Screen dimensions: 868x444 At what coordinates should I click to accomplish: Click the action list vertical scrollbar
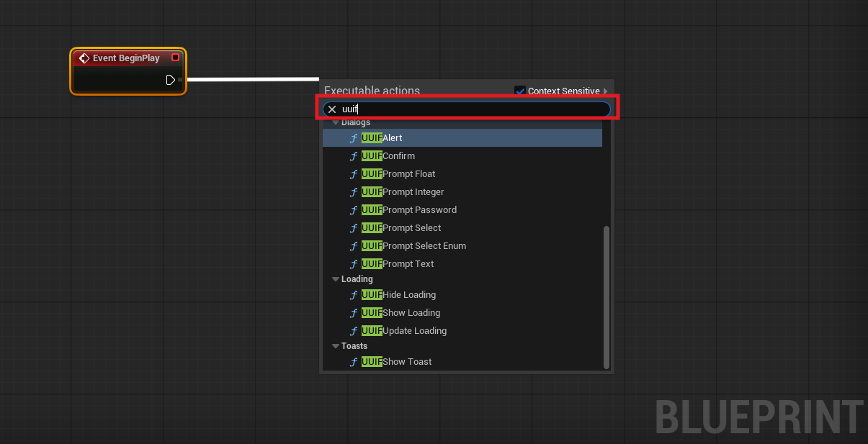click(x=607, y=295)
